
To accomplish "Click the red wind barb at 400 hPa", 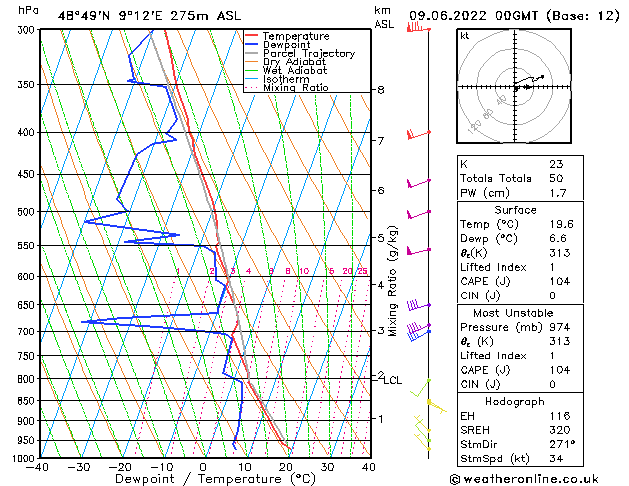I will pos(418,134).
